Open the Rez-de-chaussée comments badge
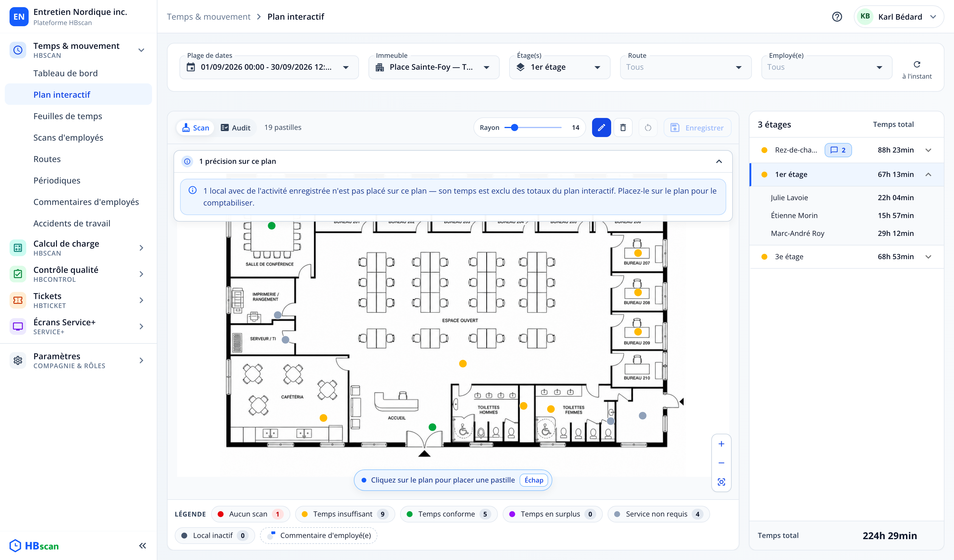This screenshot has height=560, width=954. point(838,150)
